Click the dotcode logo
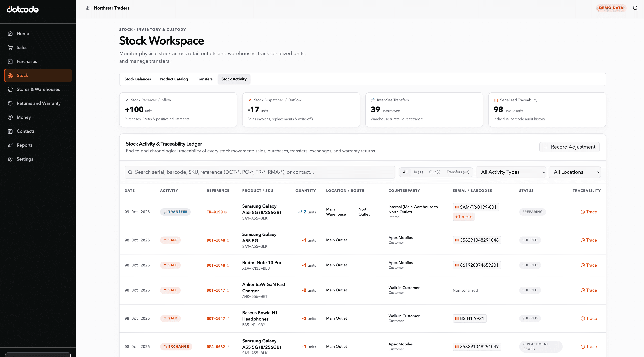This screenshot has width=644, height=357. [23, 10]
